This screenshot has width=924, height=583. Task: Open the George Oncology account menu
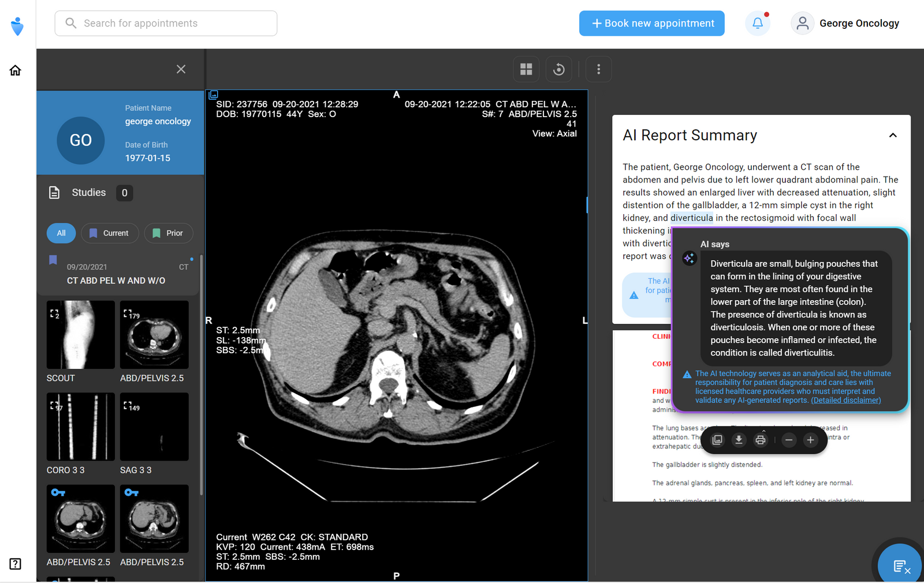pyautogui.click(x=845, y=23)
